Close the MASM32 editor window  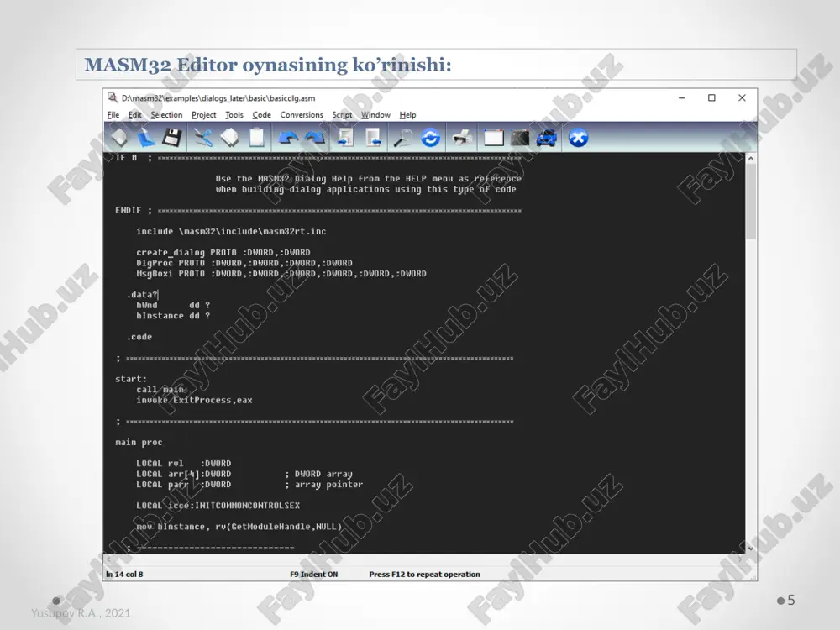click(x=742, y=98)
